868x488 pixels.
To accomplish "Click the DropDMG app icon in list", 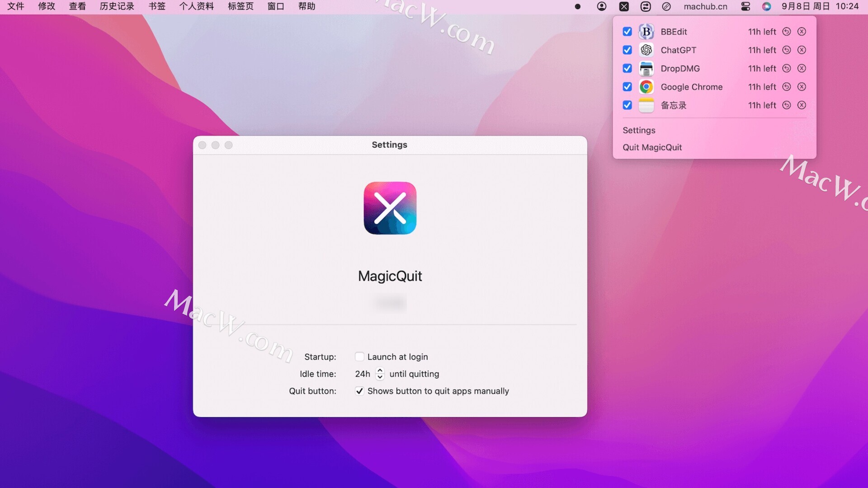I will (x=646, y=69).
